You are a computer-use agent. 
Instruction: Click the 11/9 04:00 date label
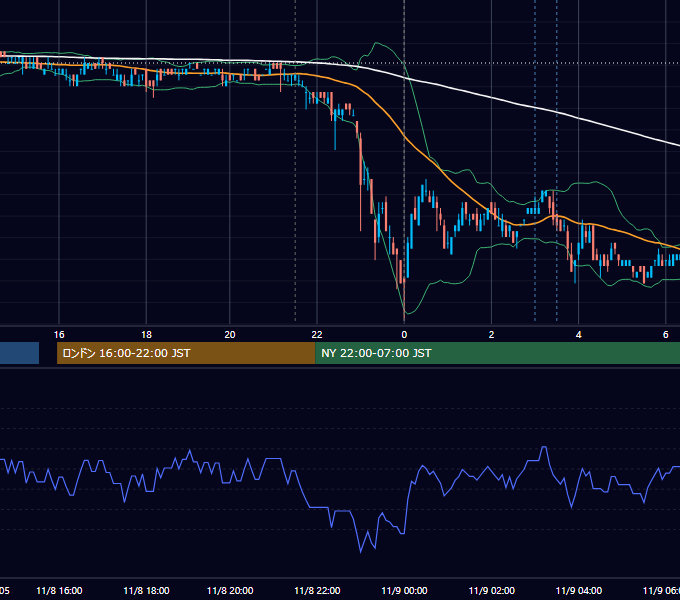point(579,590)
